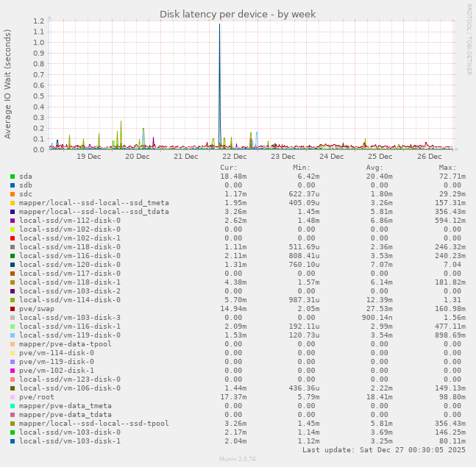Click the 'local-ssd/vm-118-disk-1' legend label
This screenshot has height=467, width=476.
coord(70,282)
